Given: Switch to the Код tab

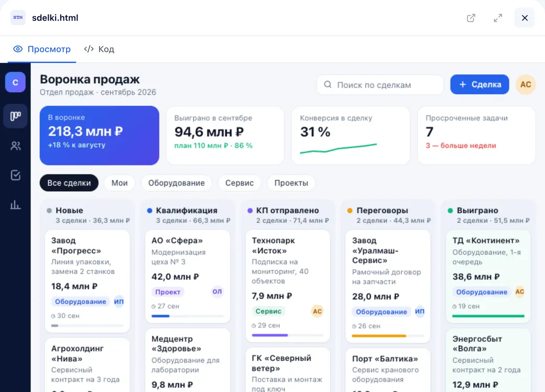Looking at the screenshot, I should [x=99, y=49].
